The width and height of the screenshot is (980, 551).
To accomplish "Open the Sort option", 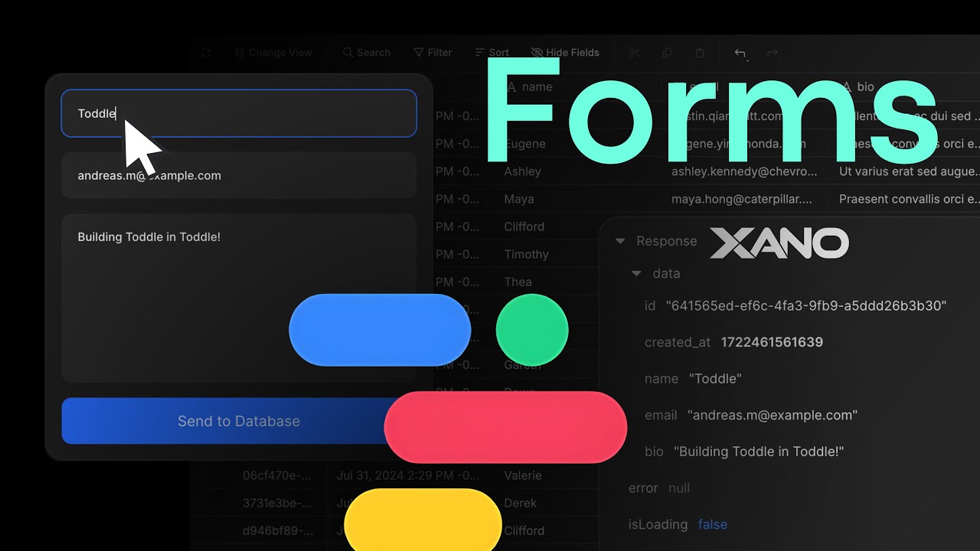I will tap(492, 53).
